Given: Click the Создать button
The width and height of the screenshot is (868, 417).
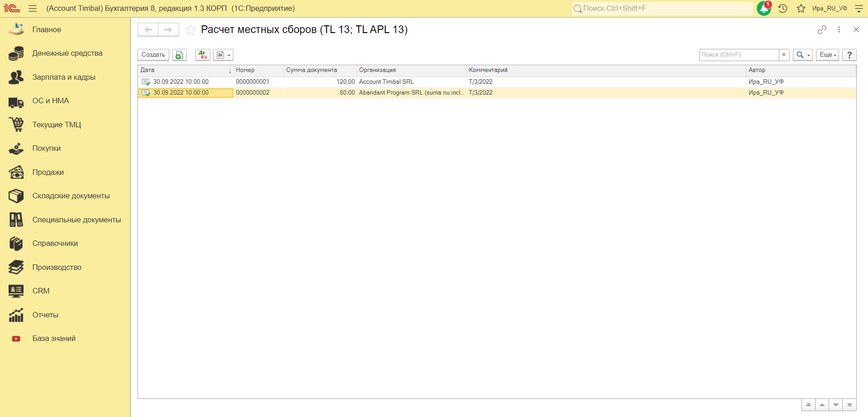Looking at the screenshot, I should [153, 55].
